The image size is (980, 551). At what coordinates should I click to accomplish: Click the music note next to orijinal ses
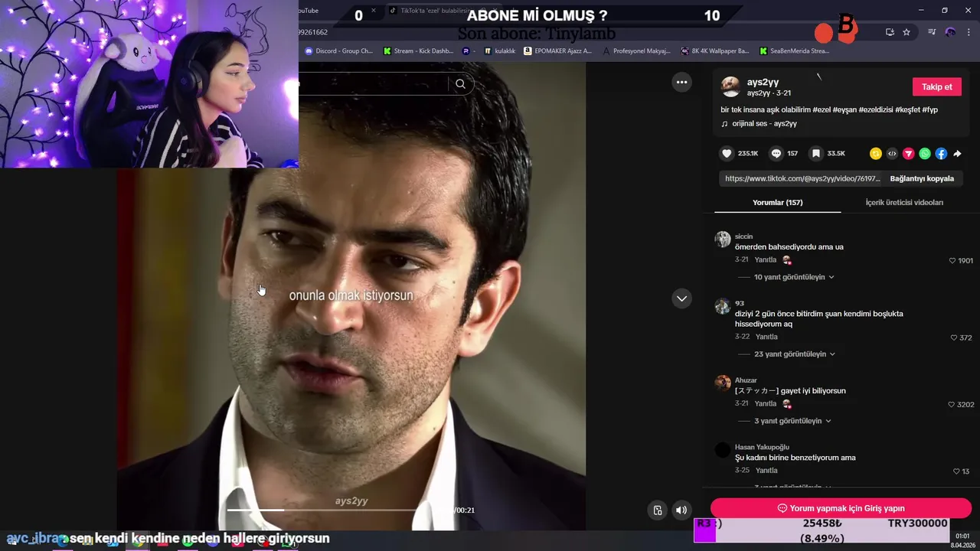[724, 124]
